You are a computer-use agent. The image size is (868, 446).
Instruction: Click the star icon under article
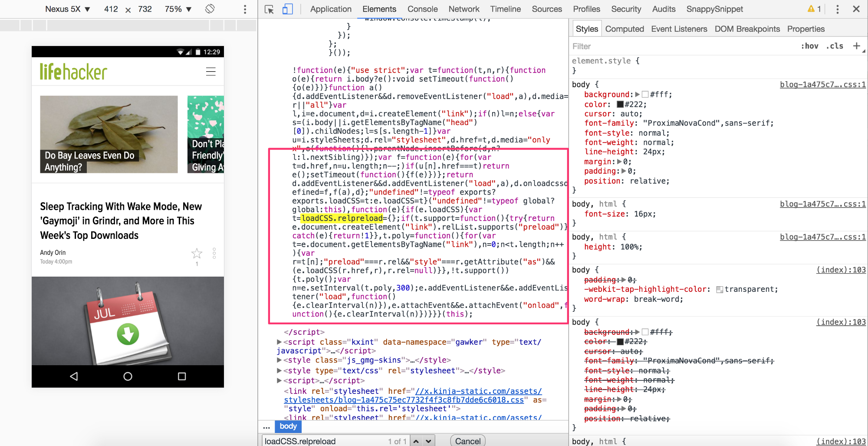coord(197,253)
